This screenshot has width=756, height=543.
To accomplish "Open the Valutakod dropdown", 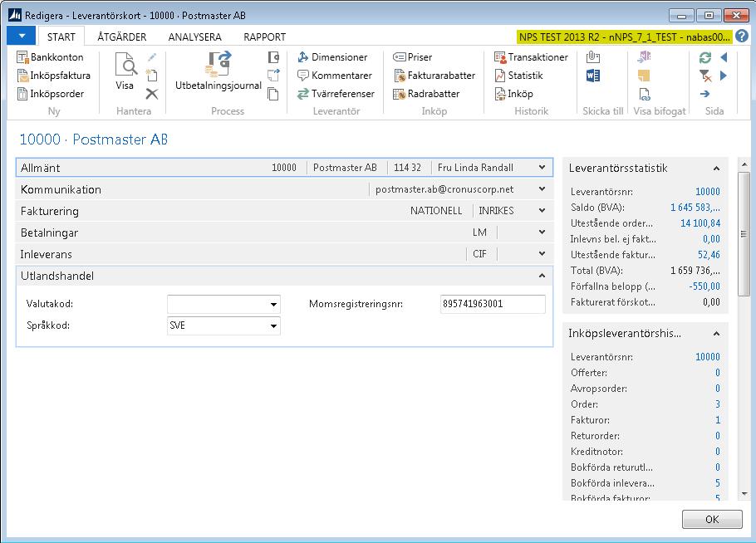I will (x=273, y=304).
